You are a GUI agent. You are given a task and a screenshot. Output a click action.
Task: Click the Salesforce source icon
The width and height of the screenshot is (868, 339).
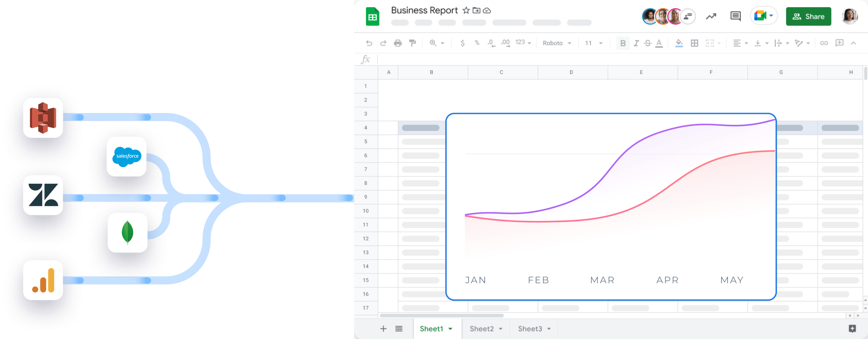pos(126,157)
